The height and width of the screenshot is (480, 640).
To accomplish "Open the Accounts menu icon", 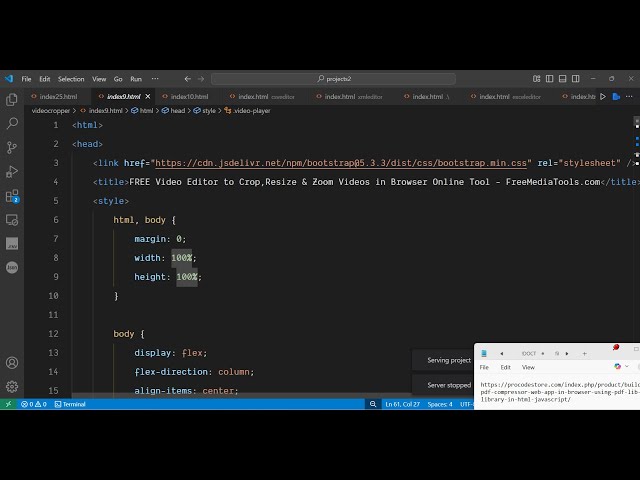I will [x=12, y=362].
